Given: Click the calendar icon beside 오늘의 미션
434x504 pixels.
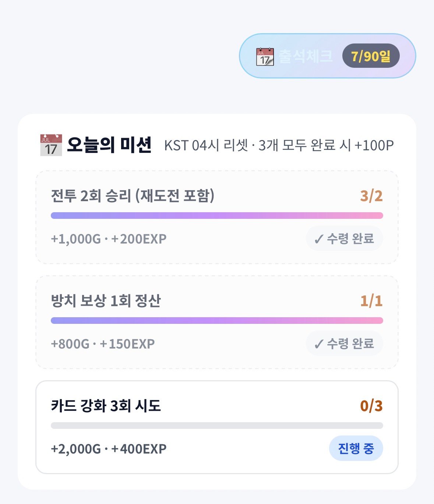Looking at the screenshot, I should [51, 145].
